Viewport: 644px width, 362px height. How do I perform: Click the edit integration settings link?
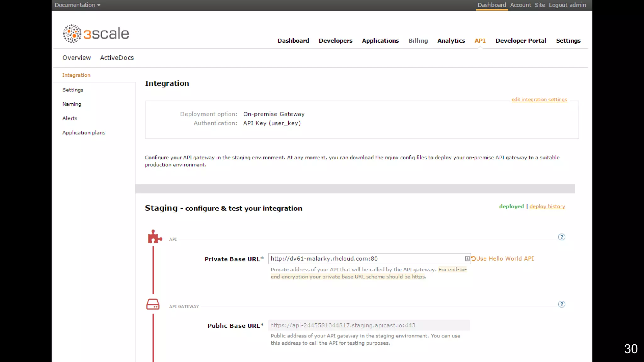(x=539, y=100)
